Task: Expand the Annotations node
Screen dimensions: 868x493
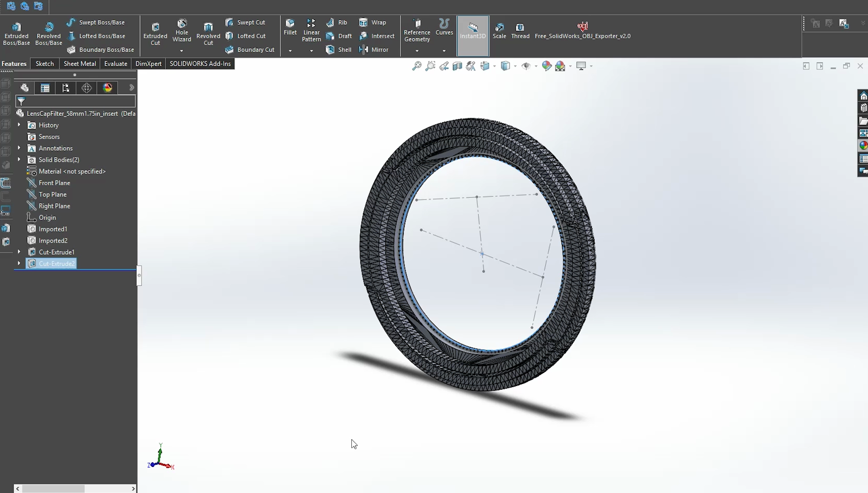Action: coord(19,148)
